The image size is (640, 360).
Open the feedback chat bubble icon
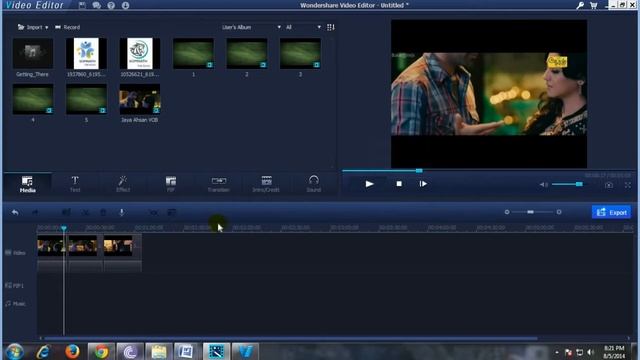click(x=97, y=5)
